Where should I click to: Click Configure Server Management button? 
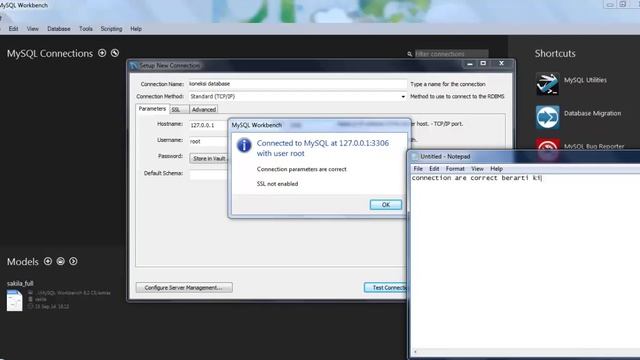coord(184,288)
